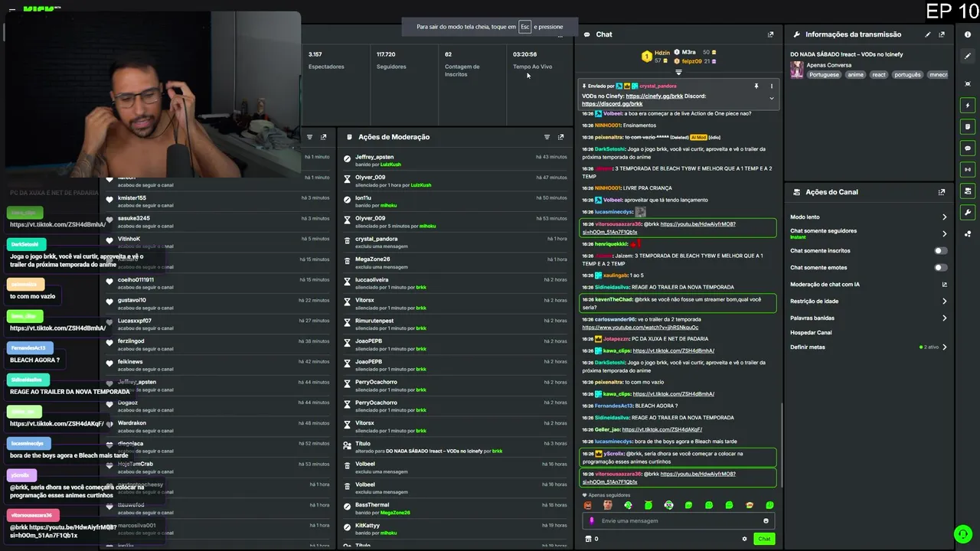The height and width of the screenshot is (551, 980).
Task: Open filter in Ações de Moderação header
Action: pos(547,137)
